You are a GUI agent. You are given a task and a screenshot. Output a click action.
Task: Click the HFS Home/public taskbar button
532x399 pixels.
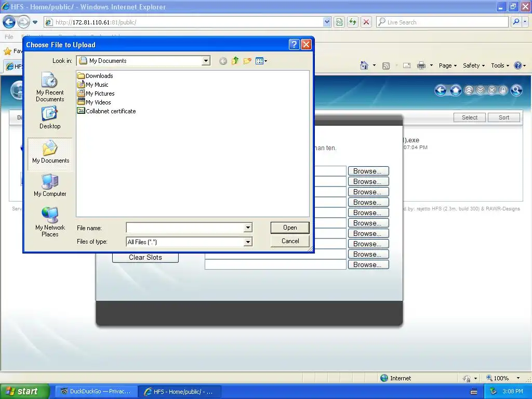[x=180, y=391]
